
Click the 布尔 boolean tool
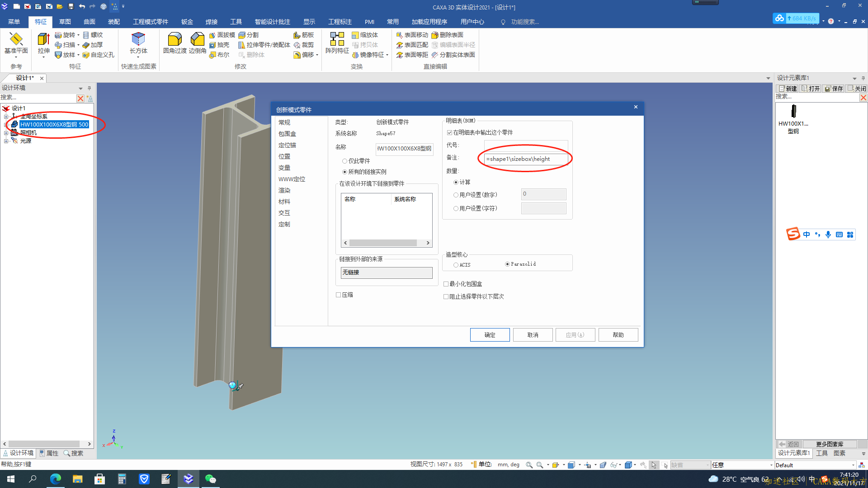[219, 55]
